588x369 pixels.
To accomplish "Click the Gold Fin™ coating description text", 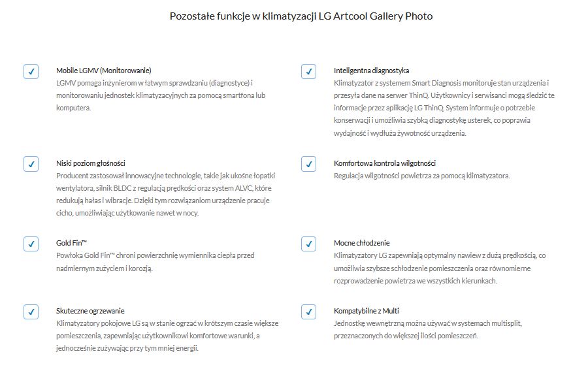I will [x=155, y=261].
